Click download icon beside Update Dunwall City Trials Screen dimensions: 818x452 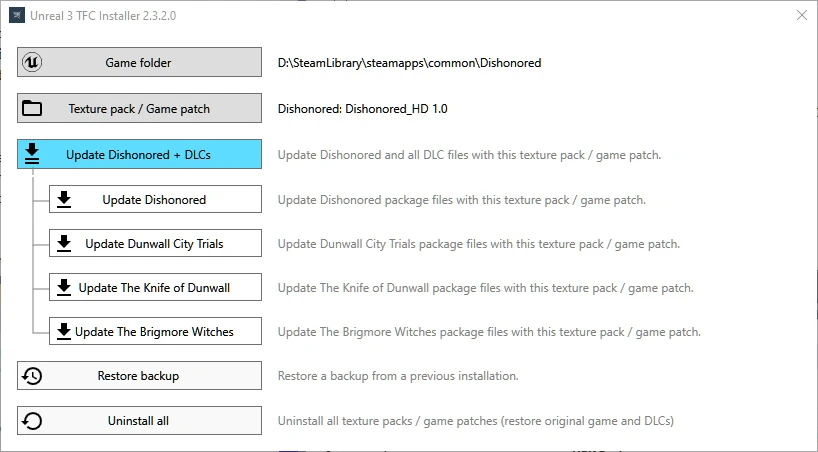tap(64, 243)
